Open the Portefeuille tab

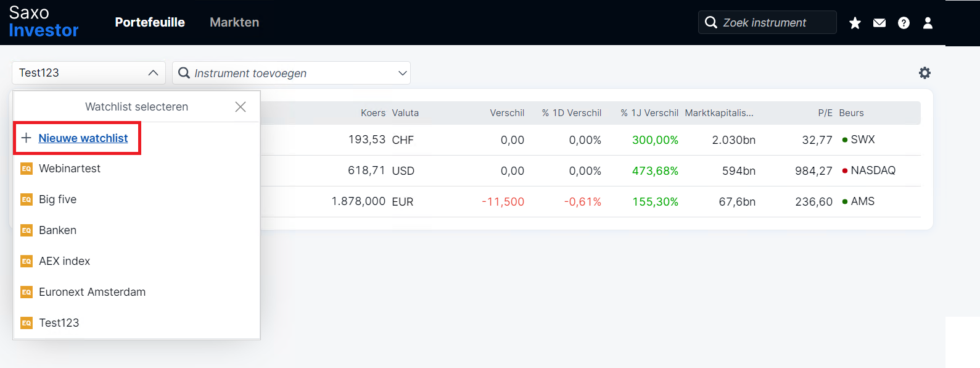click(x=150, y=22)
